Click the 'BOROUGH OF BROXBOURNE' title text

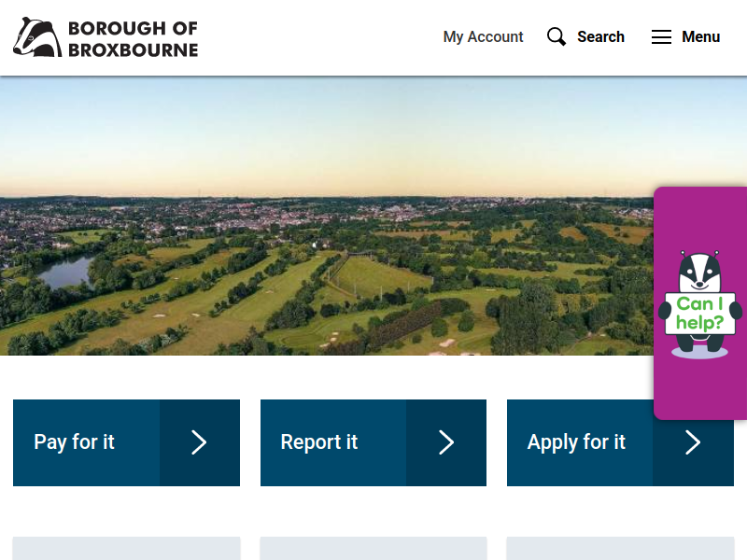pos(133,38)
